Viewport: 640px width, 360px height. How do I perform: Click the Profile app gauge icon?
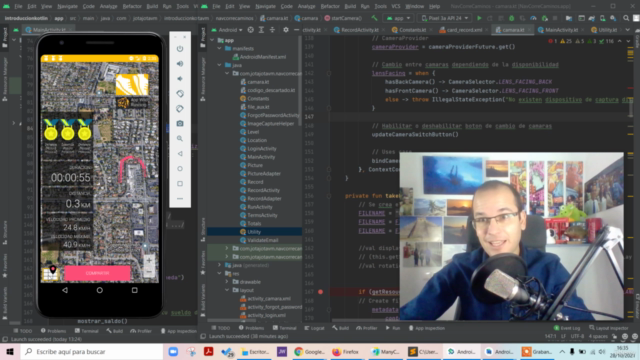coord(533,18)
